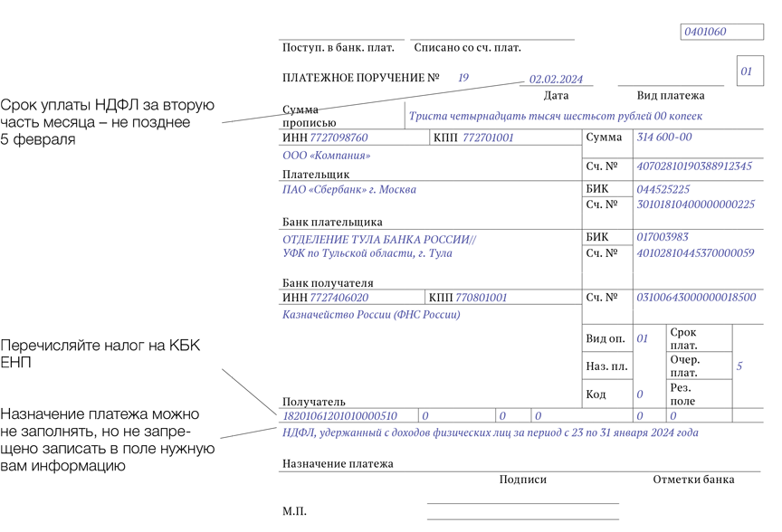The width and height of the screenshot is (782, 532).
Task: Click the date field 02.02.2024
Action: (x=556, y=79)
